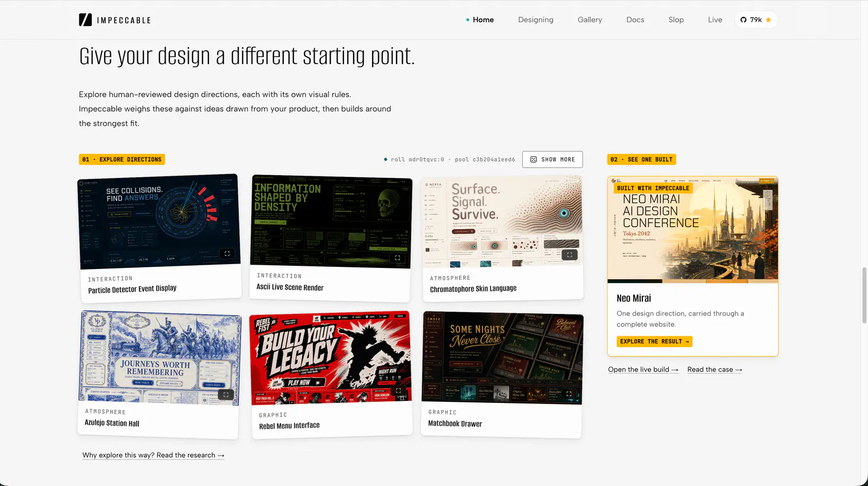This screenshot has width=868, height=486.
Task: Click the Impeccable logo icon
Action: tap(85, 20)
